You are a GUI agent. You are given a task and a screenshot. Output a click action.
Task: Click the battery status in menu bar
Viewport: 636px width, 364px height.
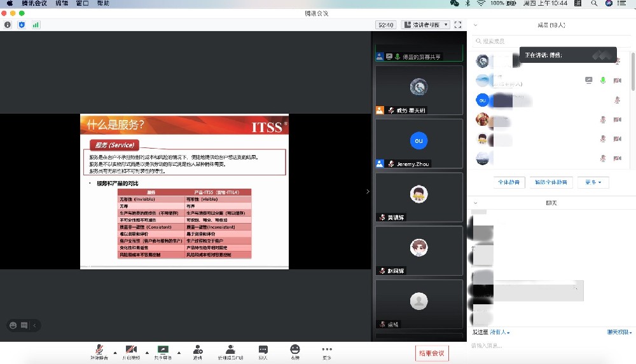coord(503,3)
